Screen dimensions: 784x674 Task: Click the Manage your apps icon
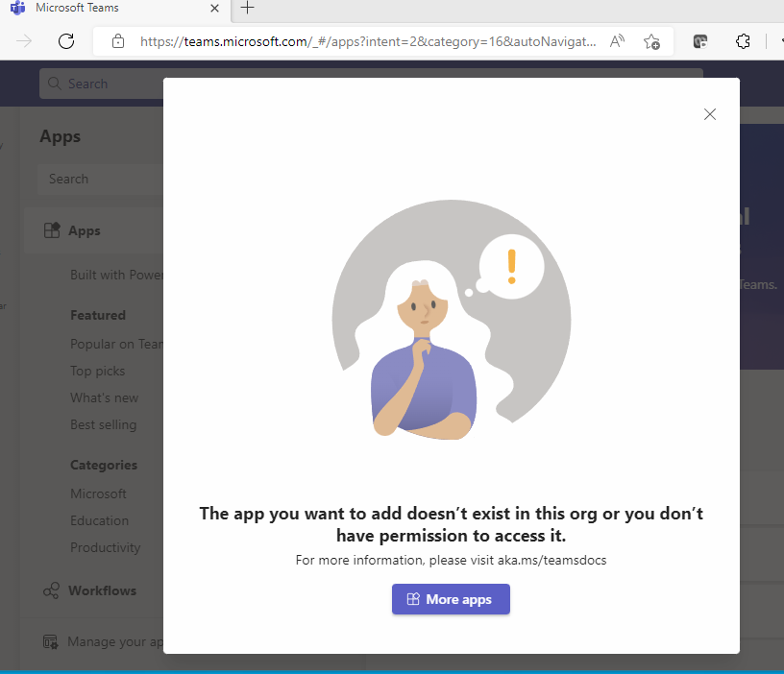pyautogui.click(x=51, y=642)
